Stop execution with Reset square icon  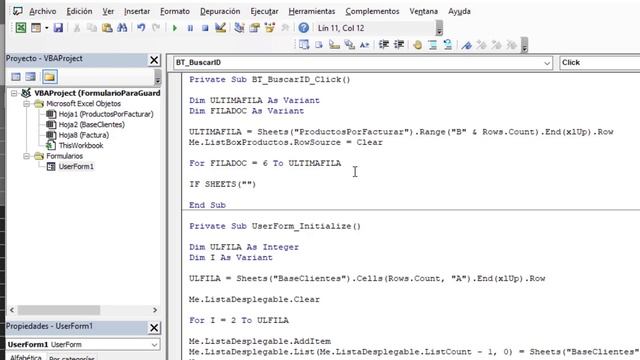click(205, 28)
